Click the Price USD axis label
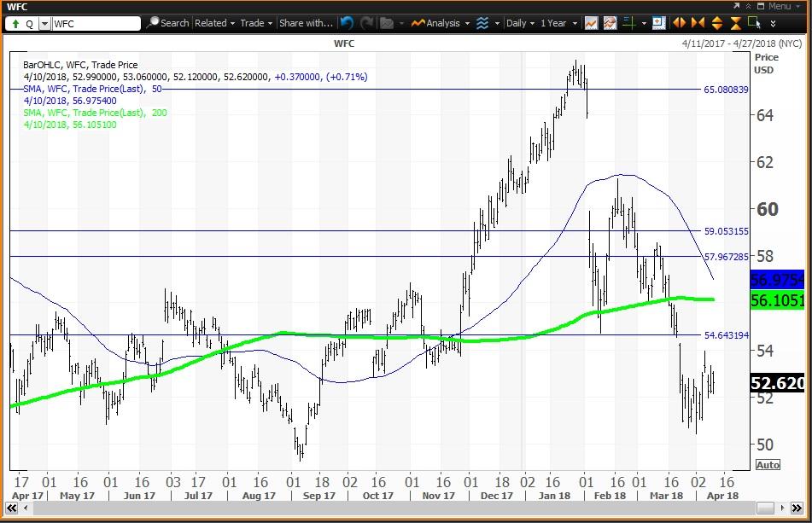 tap(766, 64)
